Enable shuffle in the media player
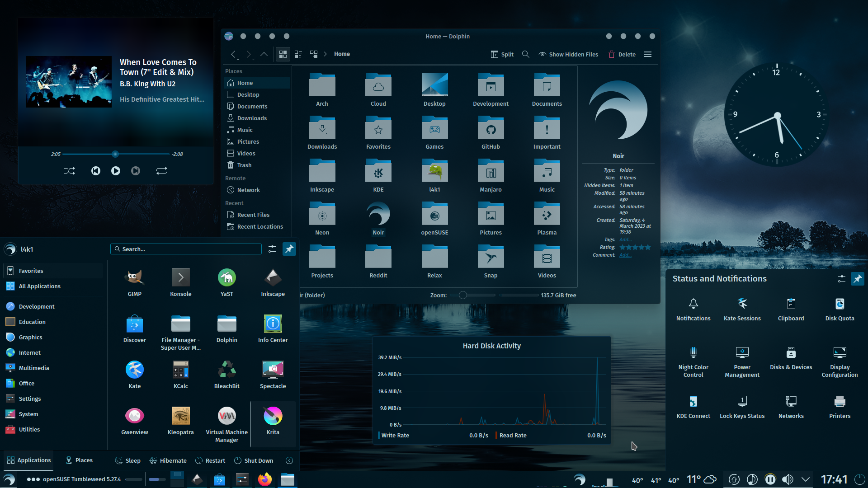 pos(69,171)
